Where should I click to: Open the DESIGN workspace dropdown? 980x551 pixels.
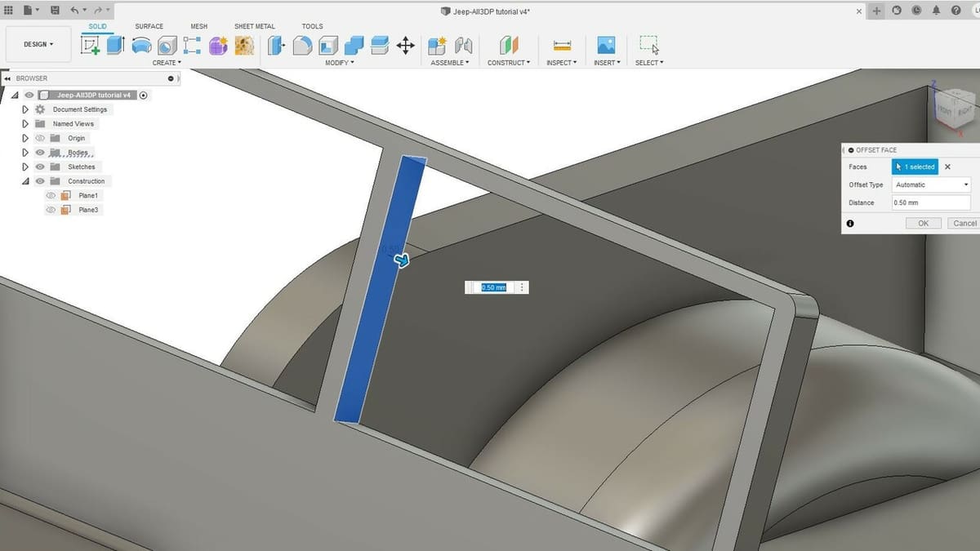click(x=38, y=44)
